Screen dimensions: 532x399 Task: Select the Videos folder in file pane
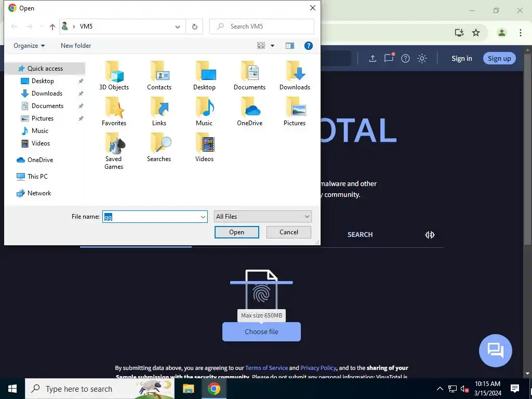tap(204, 148)
